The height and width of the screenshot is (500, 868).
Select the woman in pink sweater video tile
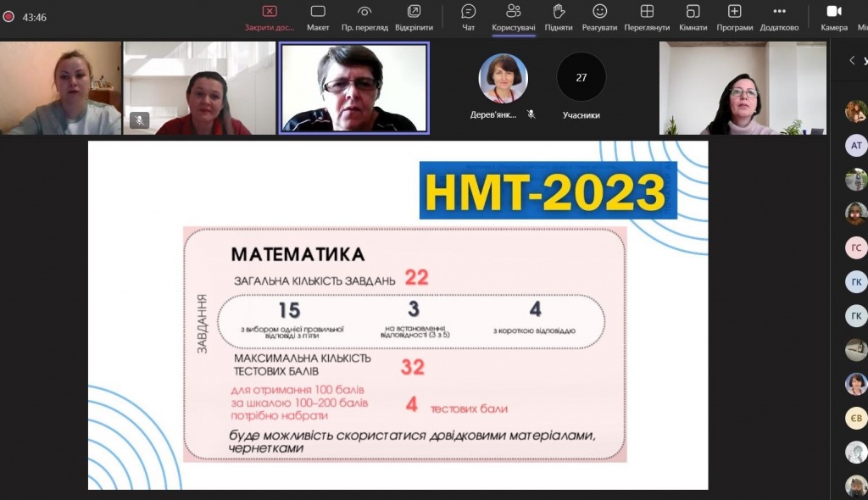[743, 88]
